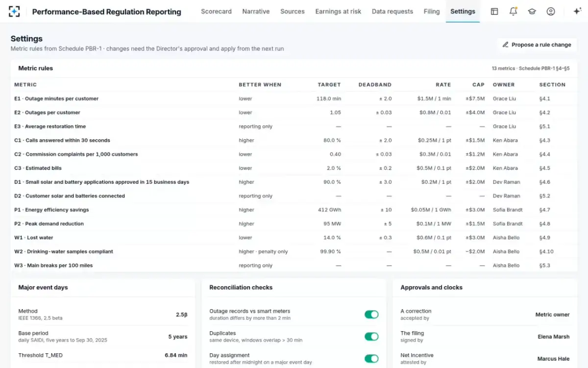Click the 5 years base period value
The width and height of the screenshot is (588, 368).
178,337
